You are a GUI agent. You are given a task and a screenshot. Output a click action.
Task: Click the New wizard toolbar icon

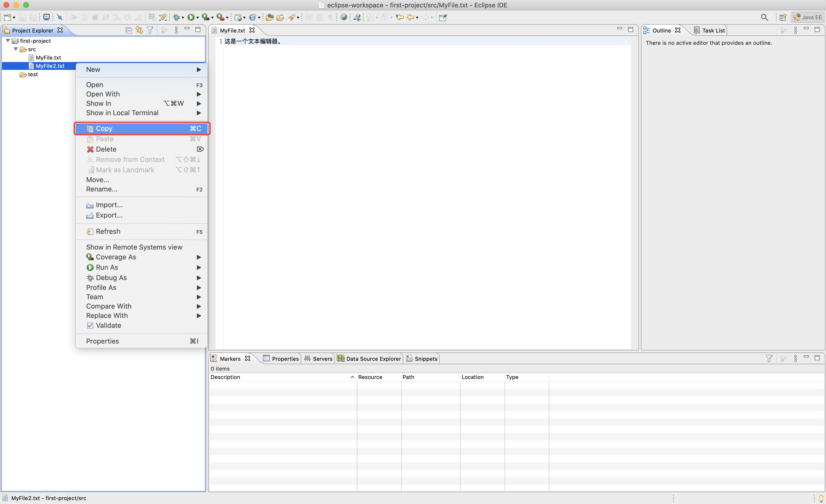coord(7,17)
